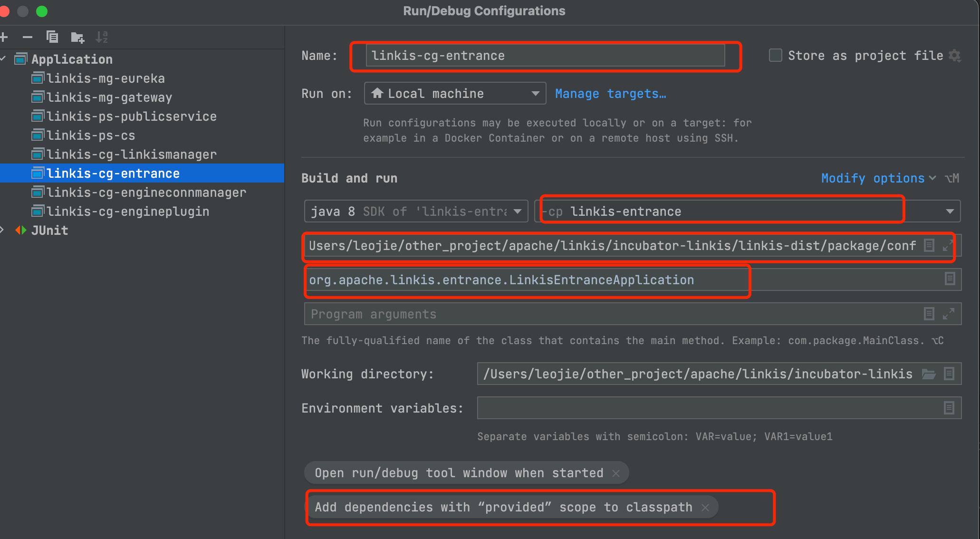
Task: Open the java 8 SDK dropdown
Action: point(518,212)
